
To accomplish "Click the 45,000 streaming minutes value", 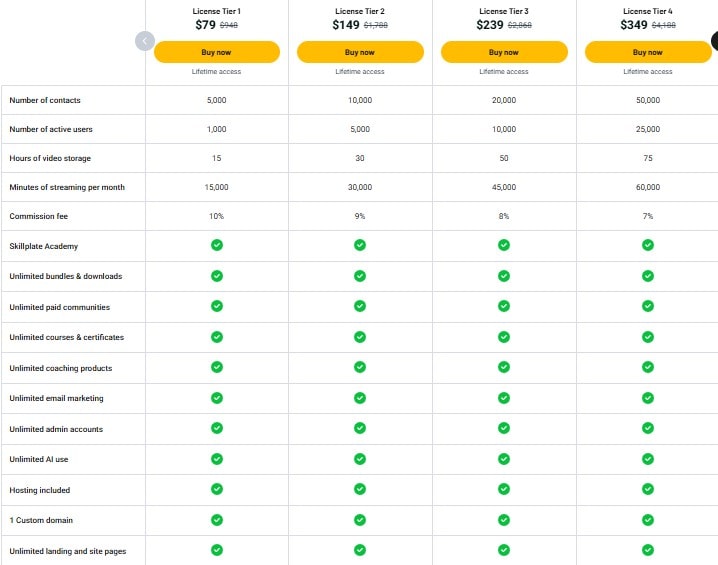I will click(x=504, y=187).
